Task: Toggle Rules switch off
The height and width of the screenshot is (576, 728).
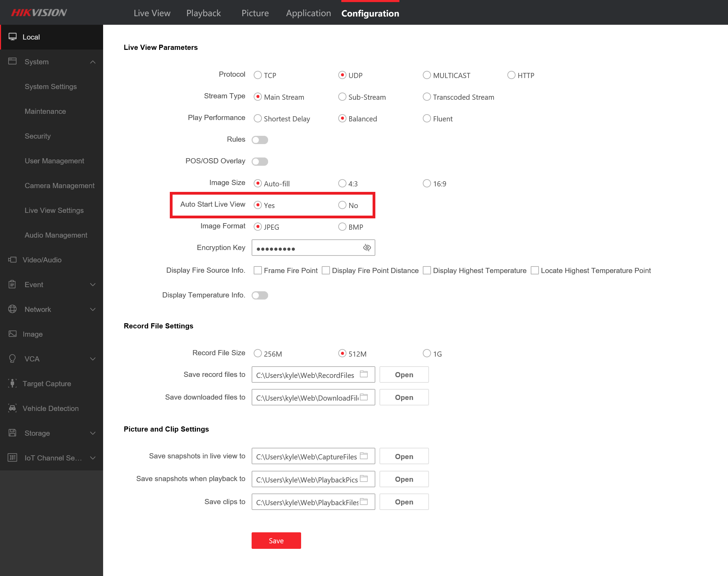Action: tap(260, 140)
